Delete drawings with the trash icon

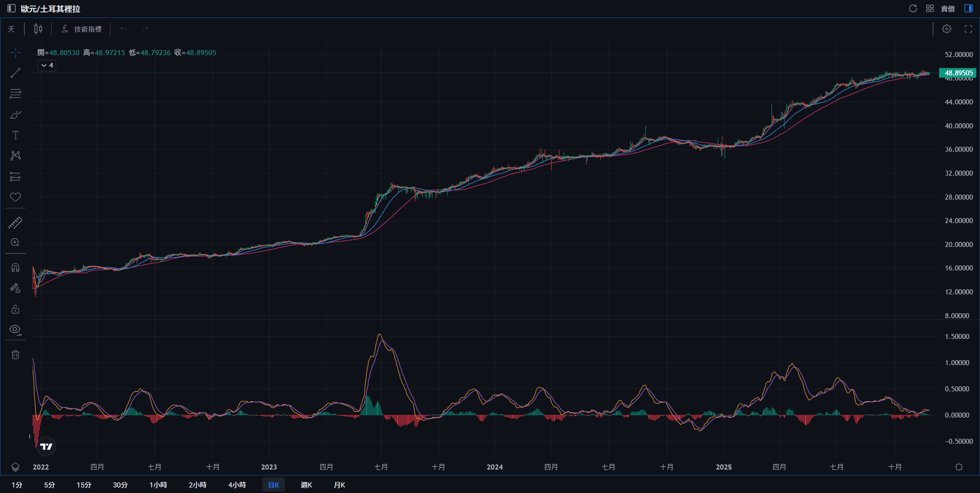point(15,355)
